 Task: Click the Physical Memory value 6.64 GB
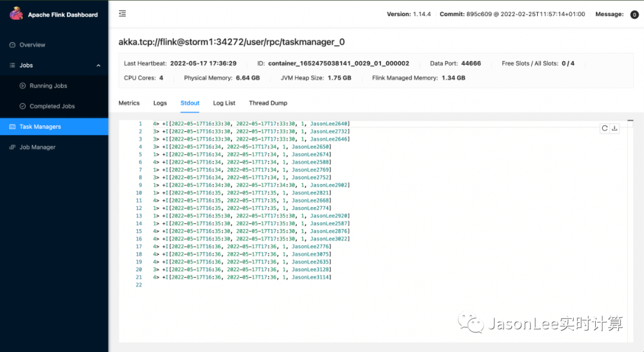(247, 78)
